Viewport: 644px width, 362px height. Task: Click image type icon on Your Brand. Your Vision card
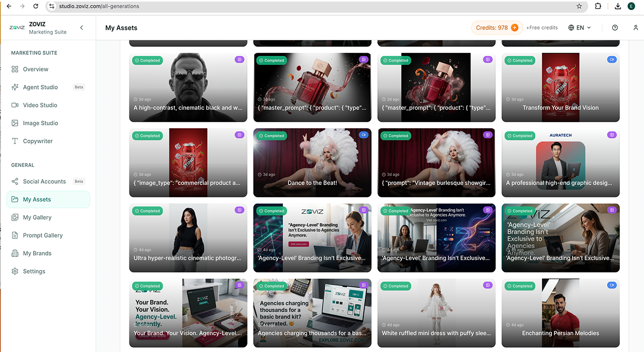click(239, 286)
